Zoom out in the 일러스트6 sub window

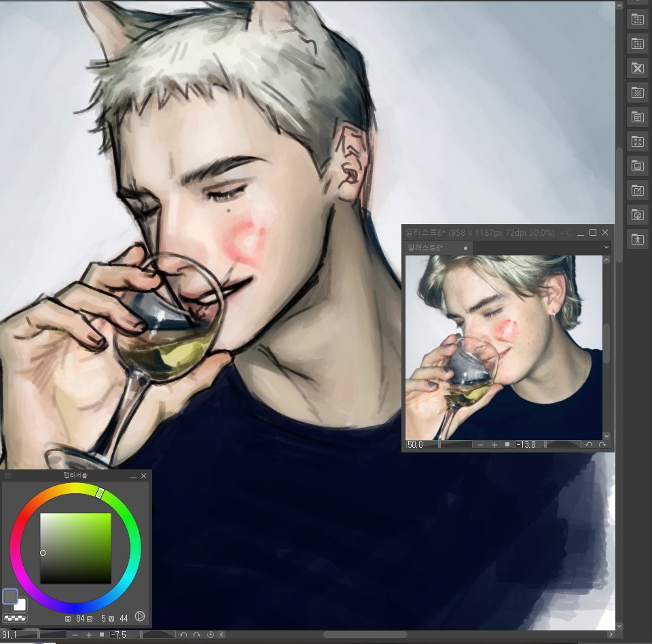[481, 445]
